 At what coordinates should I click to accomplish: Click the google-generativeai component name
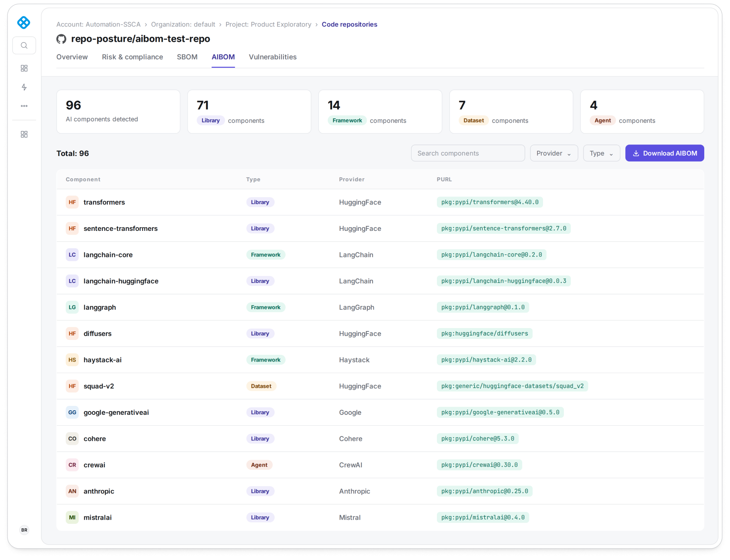(116, 412)
